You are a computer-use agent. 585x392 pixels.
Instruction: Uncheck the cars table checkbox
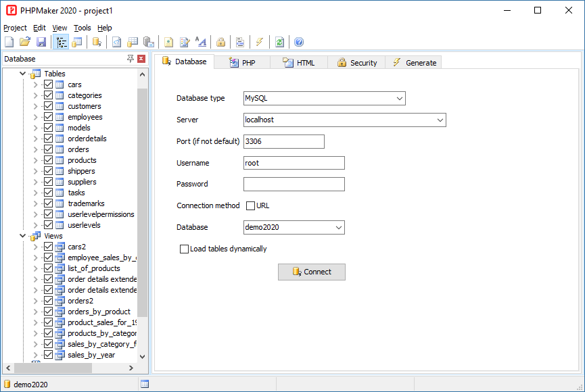(x=48, y=84)
